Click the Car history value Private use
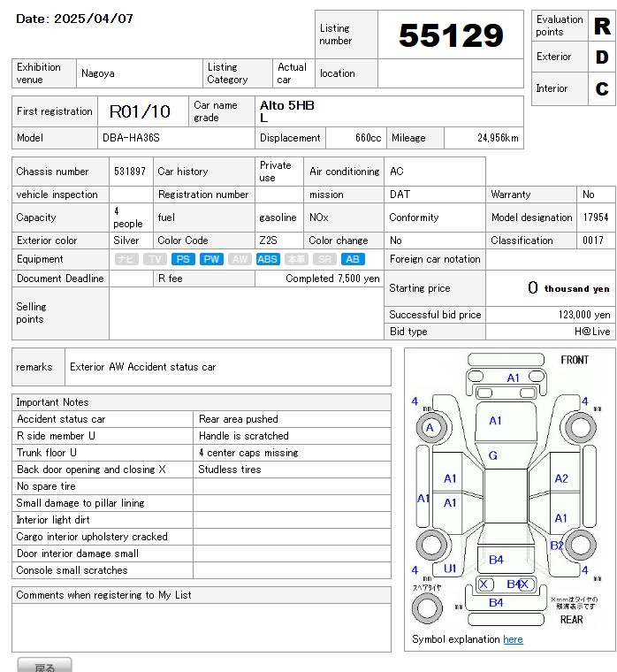The image size is (617, 672). 275,172
